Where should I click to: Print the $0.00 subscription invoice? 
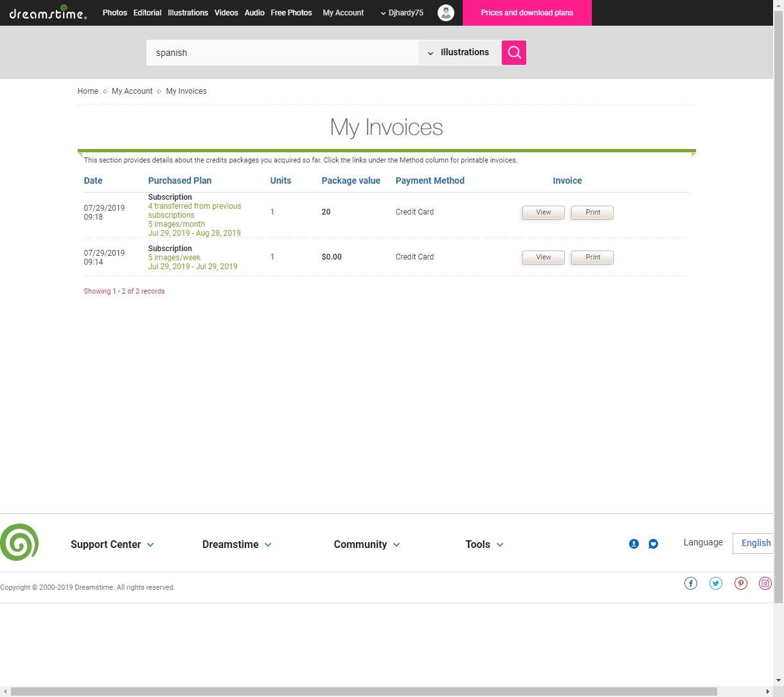(592, 258)
